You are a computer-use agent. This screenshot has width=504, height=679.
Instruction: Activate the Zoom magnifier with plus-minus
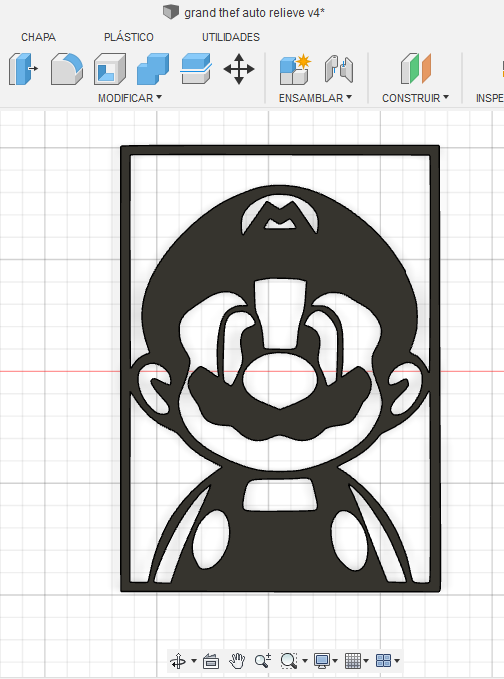pyautogui.click(x=263, y=661)
